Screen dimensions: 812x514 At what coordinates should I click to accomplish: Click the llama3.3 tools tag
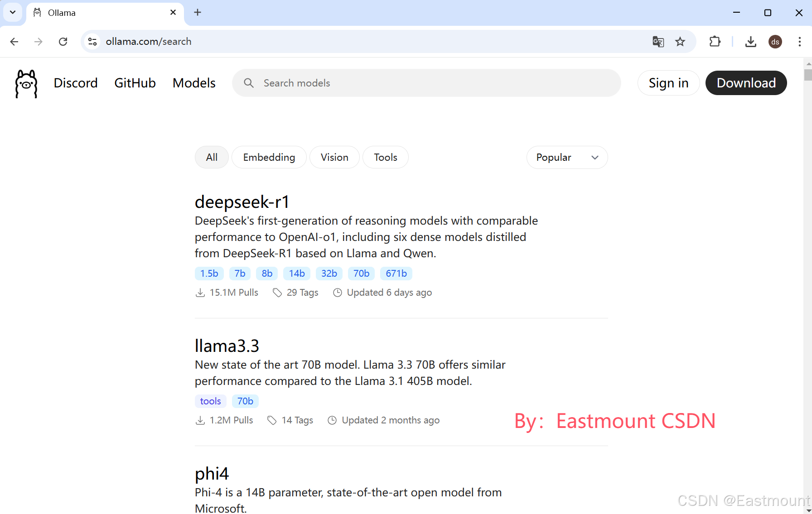coord(210,401)
